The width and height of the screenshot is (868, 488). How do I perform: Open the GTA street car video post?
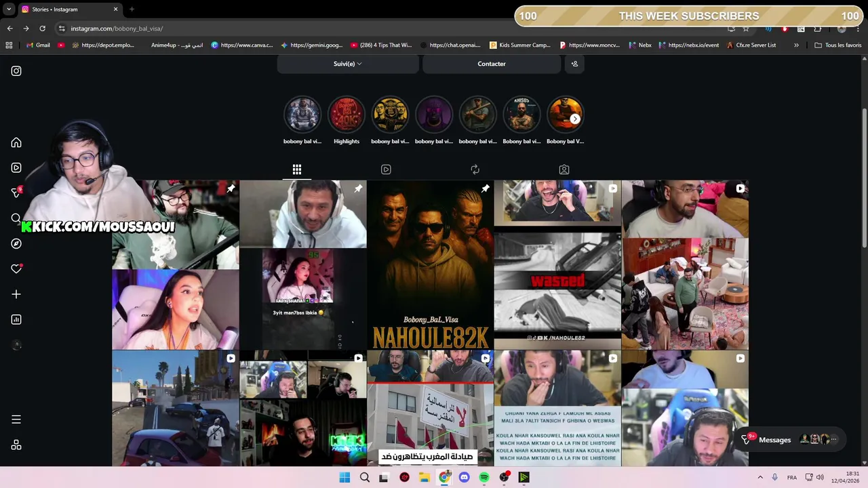176,409
